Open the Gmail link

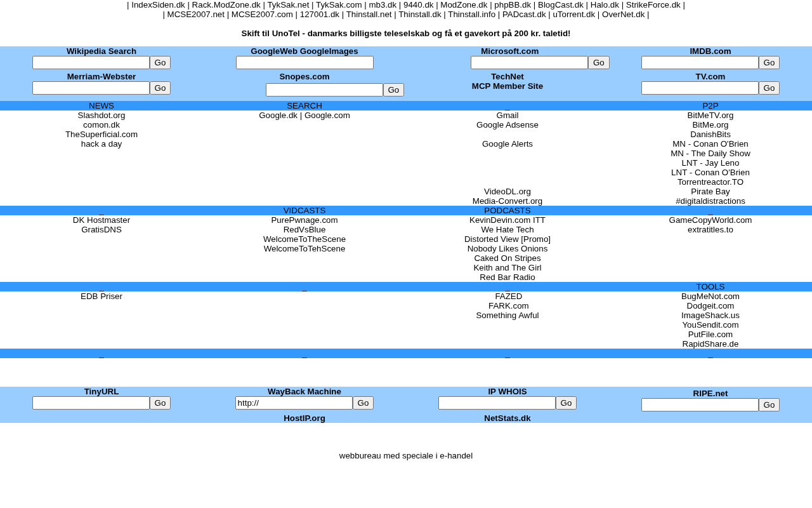click(507, 116)
